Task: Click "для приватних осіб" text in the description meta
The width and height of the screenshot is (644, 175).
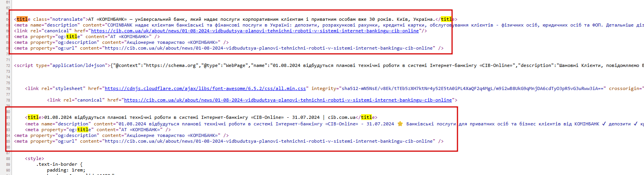Action: 484,124
